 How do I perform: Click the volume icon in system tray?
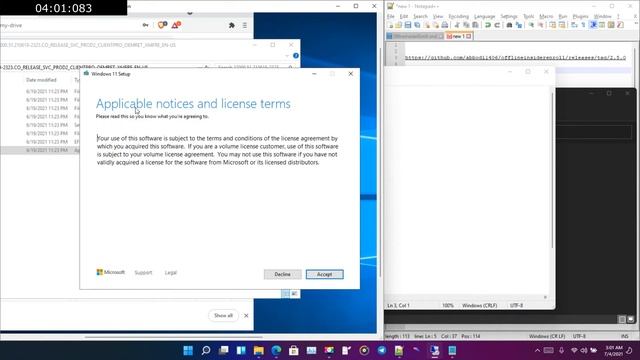pyautogui.click(x=584, y=351)
